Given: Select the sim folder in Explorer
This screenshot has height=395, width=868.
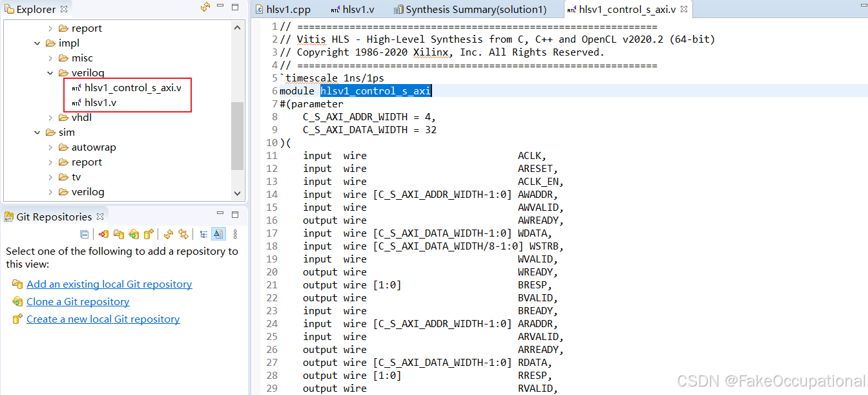Looking at the screenshot, I should point(67,133).
